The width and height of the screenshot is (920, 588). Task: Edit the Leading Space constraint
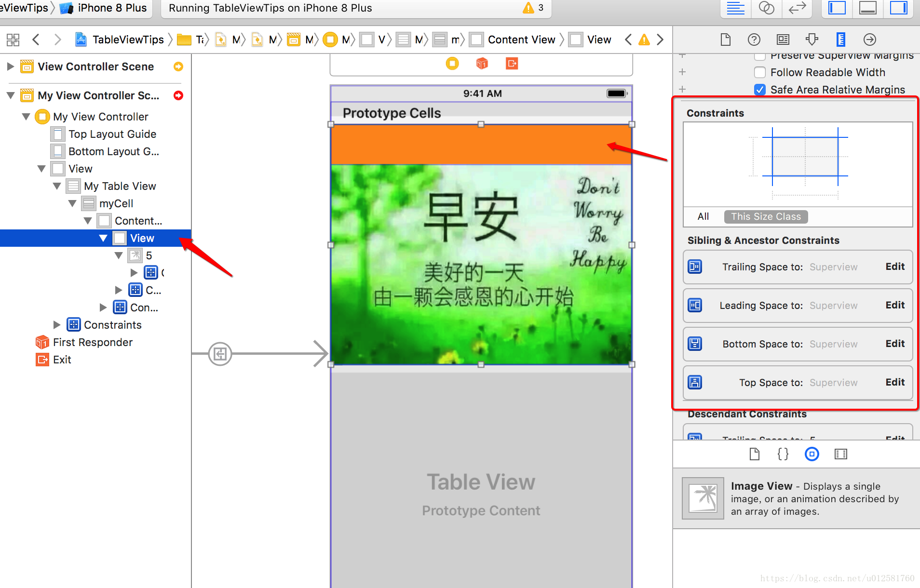895,305
